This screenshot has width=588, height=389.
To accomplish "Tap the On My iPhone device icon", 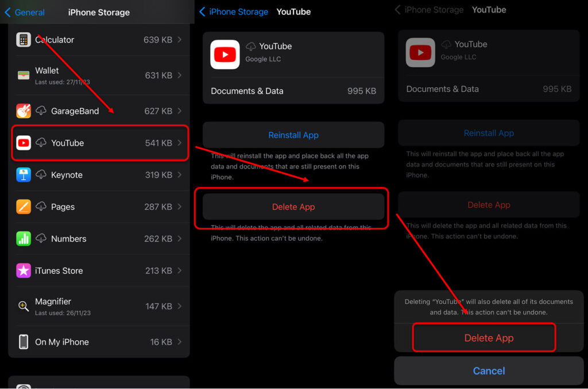I will coord(23,342).
